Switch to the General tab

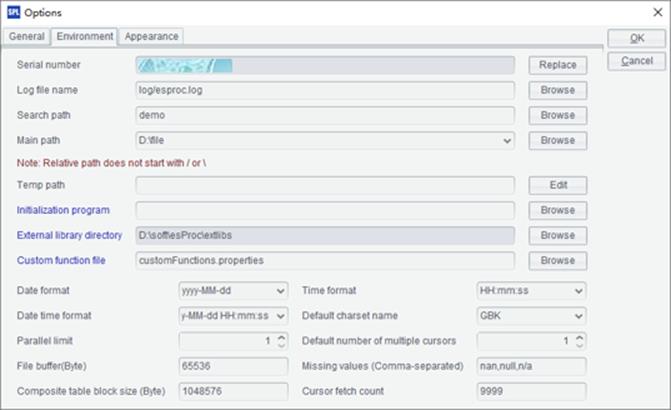[x=27, y=36]
